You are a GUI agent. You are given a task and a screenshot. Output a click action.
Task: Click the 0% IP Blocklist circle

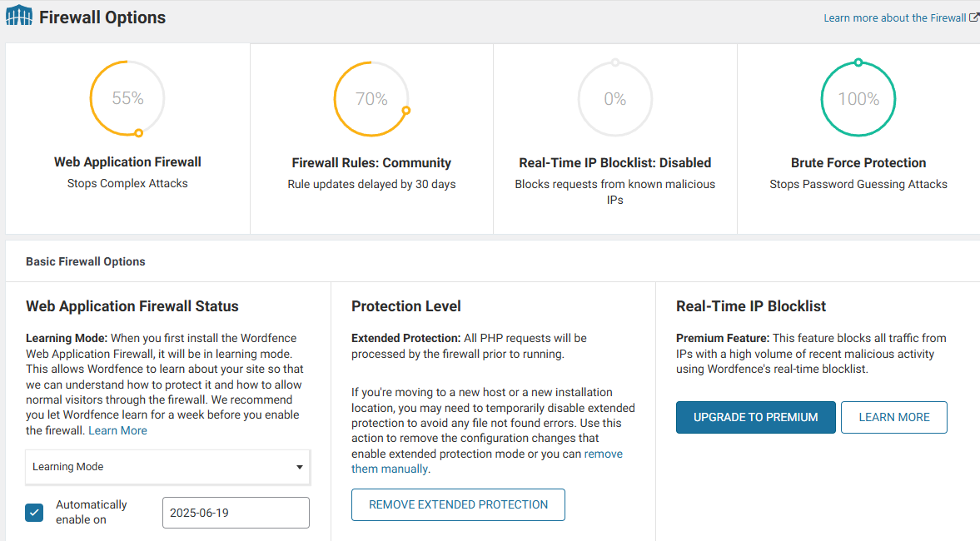(614, 99)
